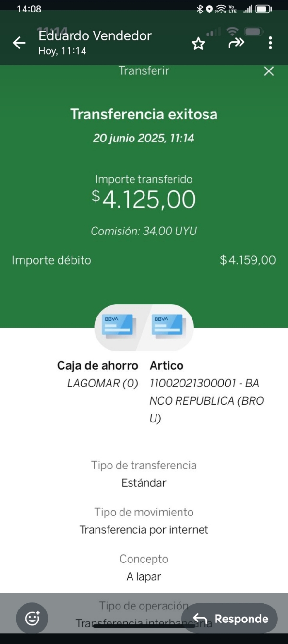The image size is (288, 644).
Task: Tap the battery indicator in status bar
Action: pos(264,9)
